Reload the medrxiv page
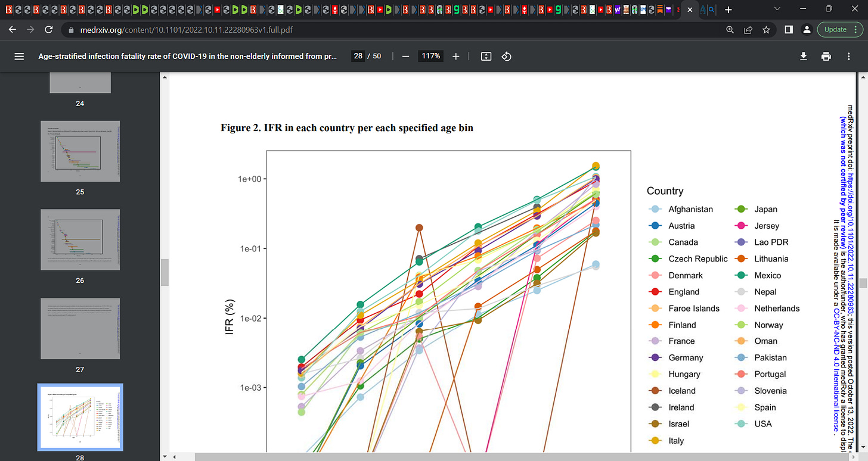868x461 pixels. 49,30
